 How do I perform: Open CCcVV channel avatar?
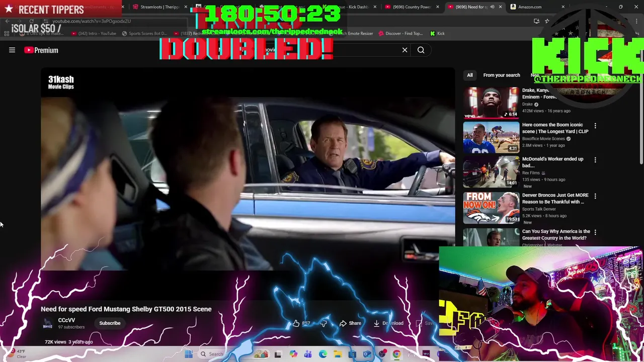coord(48,323)
